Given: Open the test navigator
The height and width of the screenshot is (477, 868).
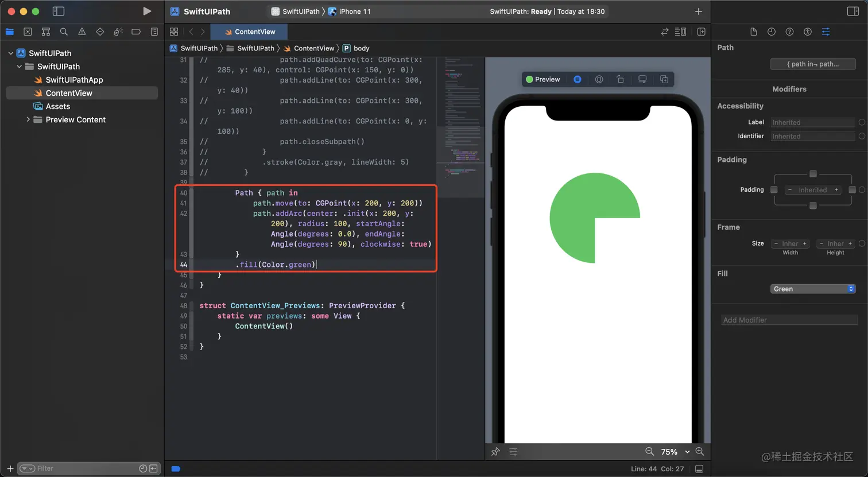Looking at the screenshot, I should 100,32.
